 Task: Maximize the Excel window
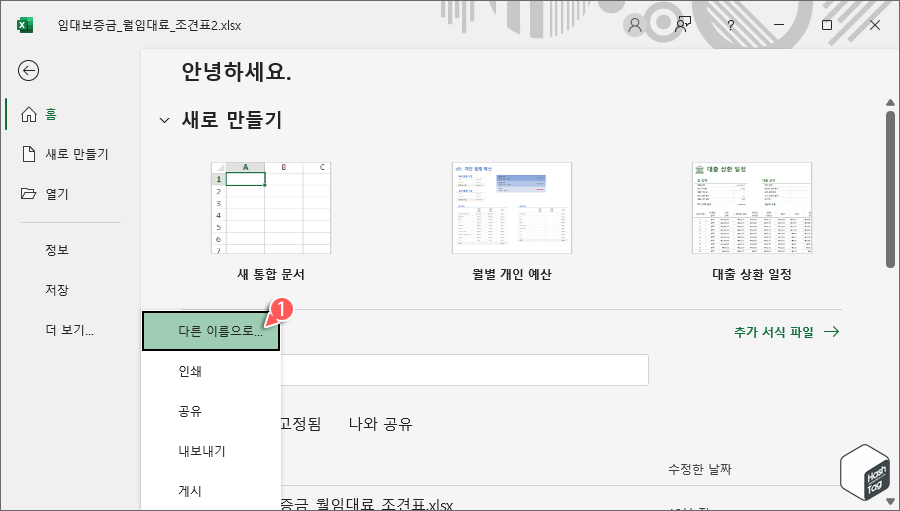[827, 25]
